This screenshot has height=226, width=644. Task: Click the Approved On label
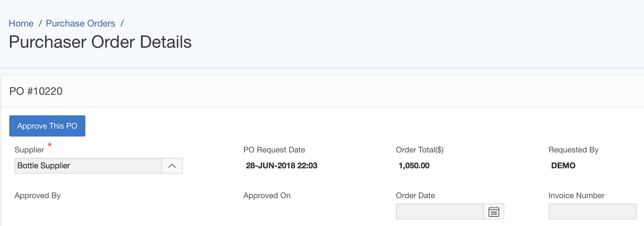coord(267,196)
